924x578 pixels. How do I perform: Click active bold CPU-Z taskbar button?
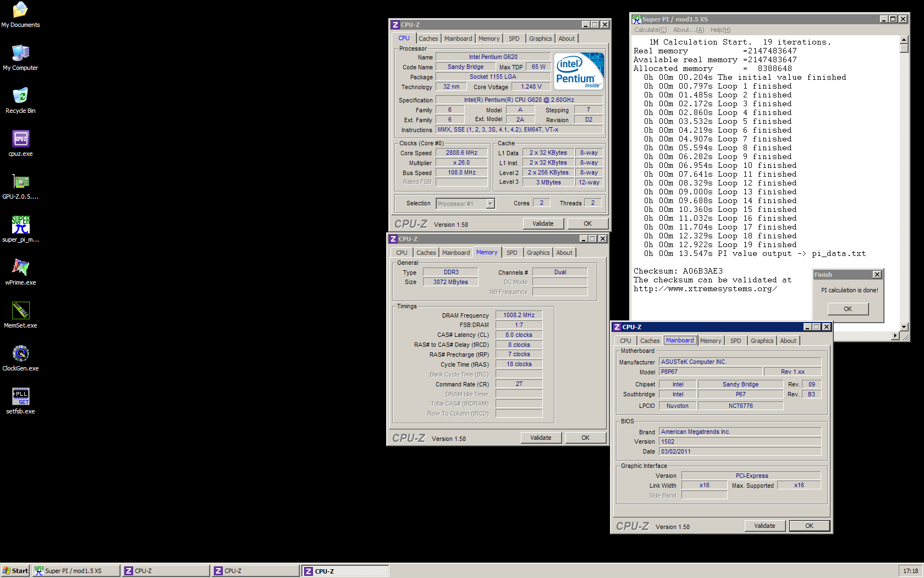pos(345,571)
